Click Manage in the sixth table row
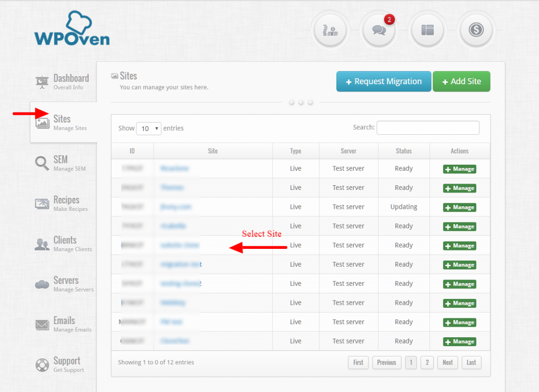Screen dimensions: 539x392 (x=460, y=265)
